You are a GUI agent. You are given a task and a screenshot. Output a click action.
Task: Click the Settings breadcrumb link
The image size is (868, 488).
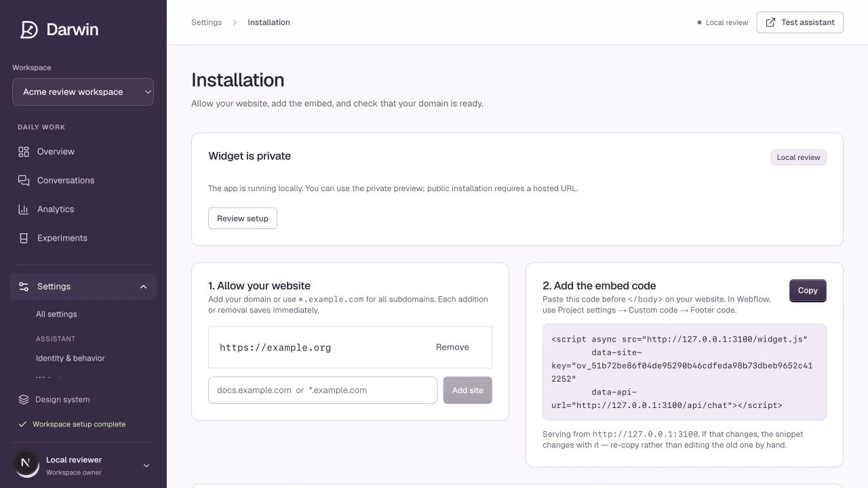206,22
